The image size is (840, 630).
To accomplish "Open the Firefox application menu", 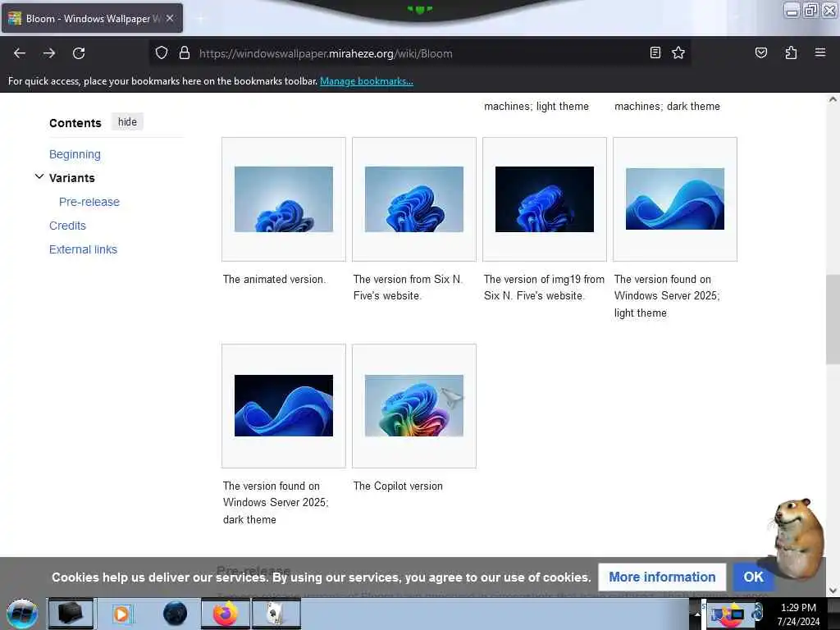I will [820, 52].
